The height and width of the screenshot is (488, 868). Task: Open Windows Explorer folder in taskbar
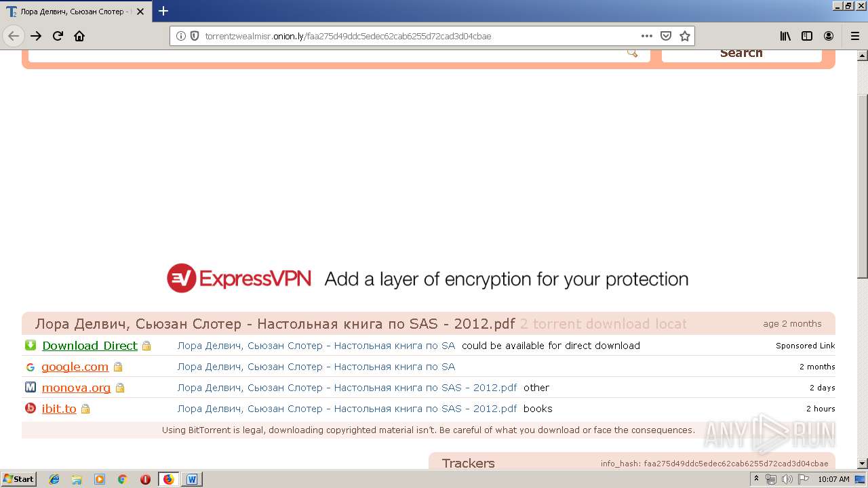click(77, 479)
